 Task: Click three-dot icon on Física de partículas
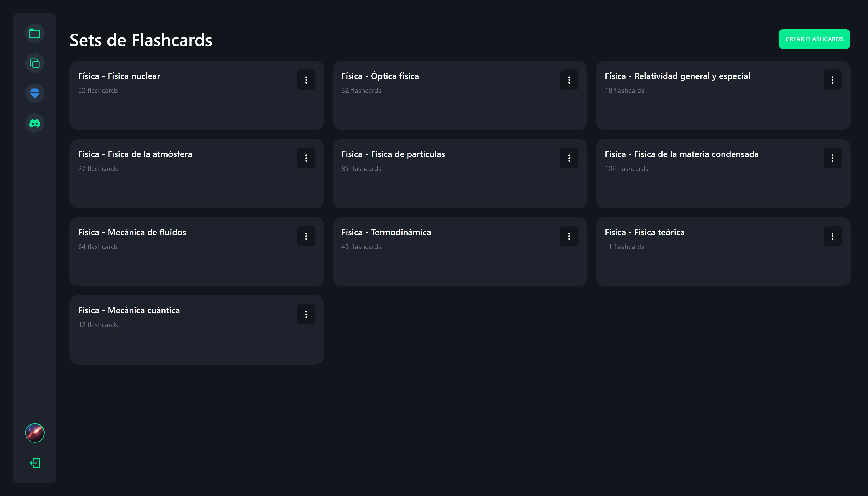[569, 158]
